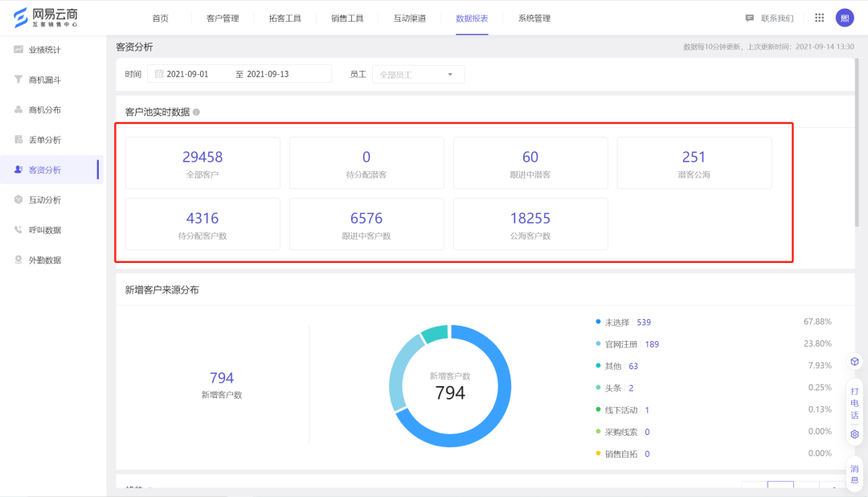Open the 全部员工 employee dropdown
Viewport: 868px width, 497px height.
point(418,73)
